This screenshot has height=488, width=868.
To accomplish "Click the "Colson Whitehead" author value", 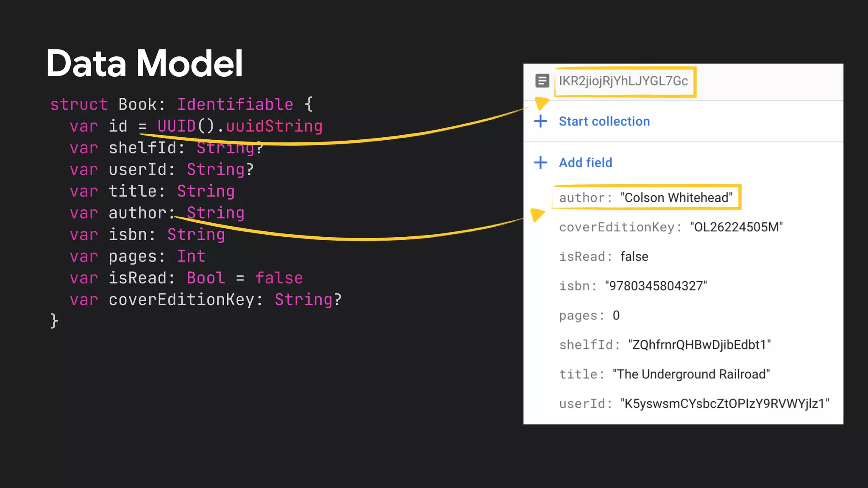I will tap(676, 197).
